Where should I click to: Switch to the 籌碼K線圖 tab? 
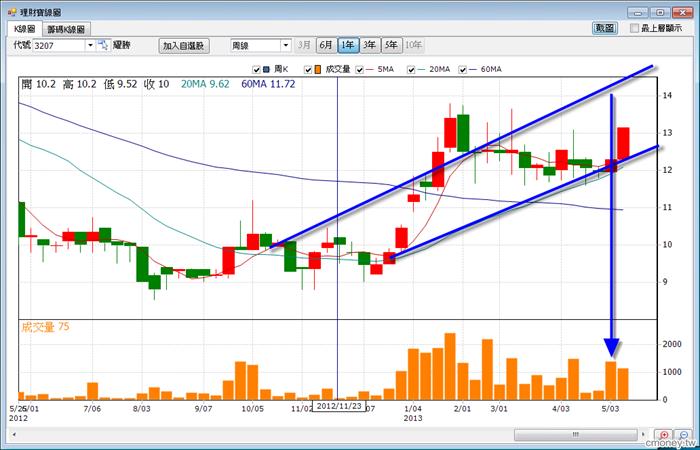pyautogui.click(x=66, y=30)
